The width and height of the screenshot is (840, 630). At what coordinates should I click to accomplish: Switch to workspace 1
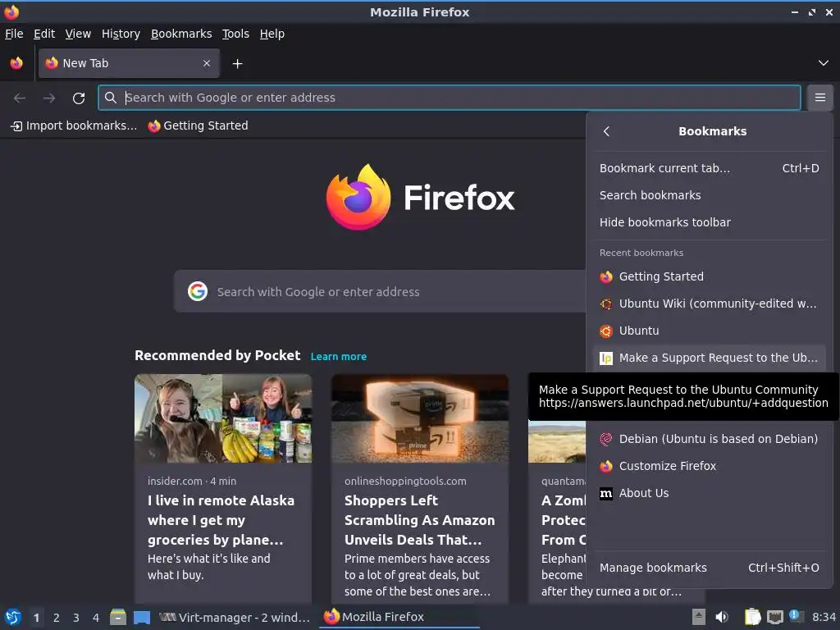pos(36,618)
